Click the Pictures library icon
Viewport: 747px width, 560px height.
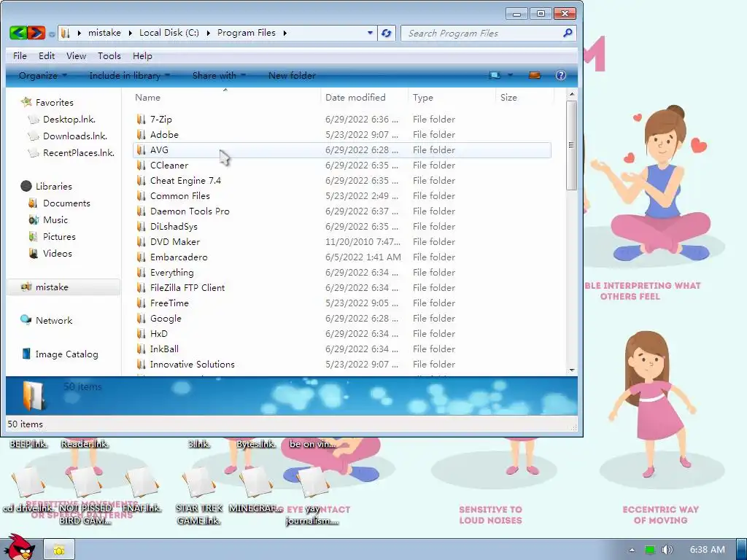pos(33,236)
